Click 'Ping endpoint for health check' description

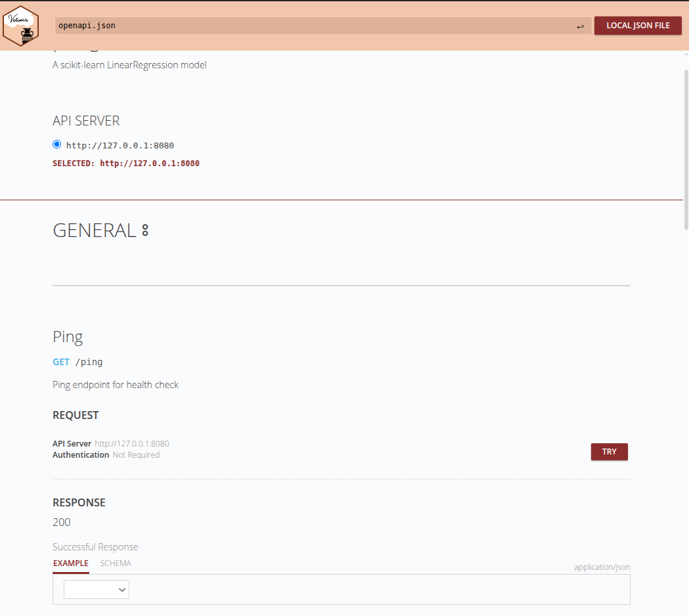coord(116,385)
